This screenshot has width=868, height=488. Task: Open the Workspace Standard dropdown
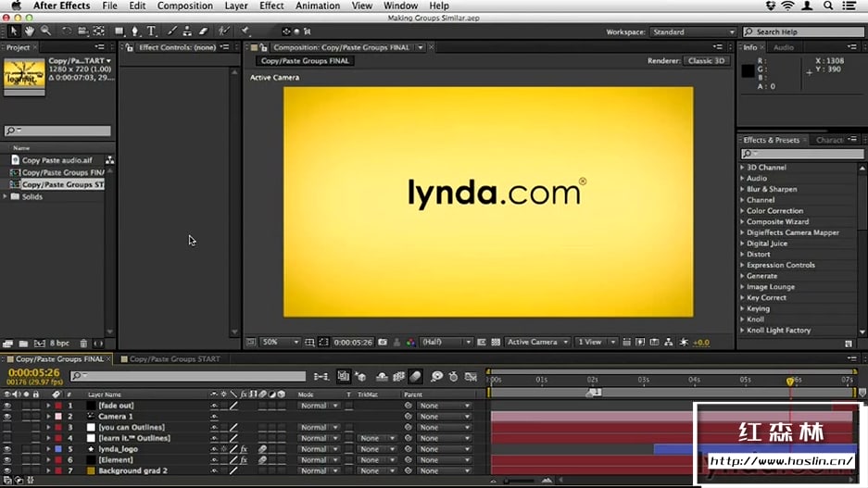pyautogui.click(x=693, y=32)
